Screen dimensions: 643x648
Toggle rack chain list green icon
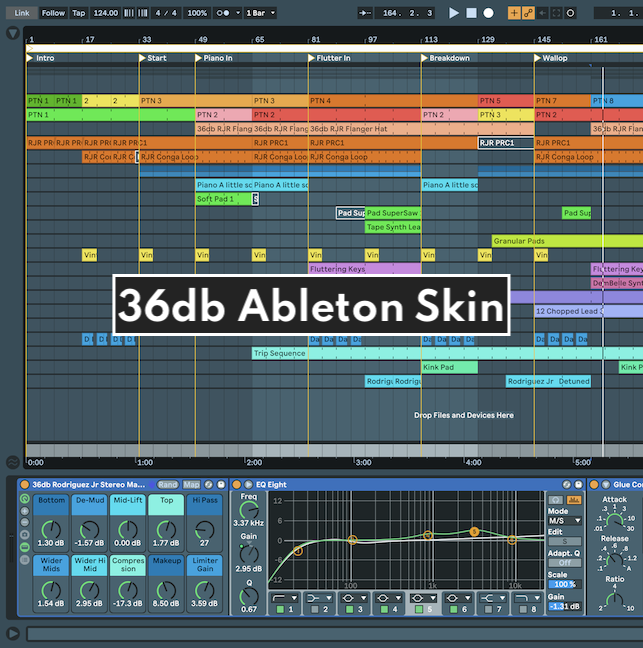(x=25, y=548)
